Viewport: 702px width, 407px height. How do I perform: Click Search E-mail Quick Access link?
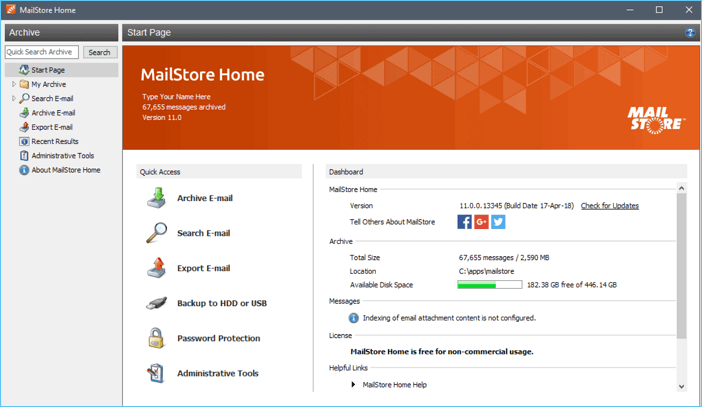[x=204, y=233]
